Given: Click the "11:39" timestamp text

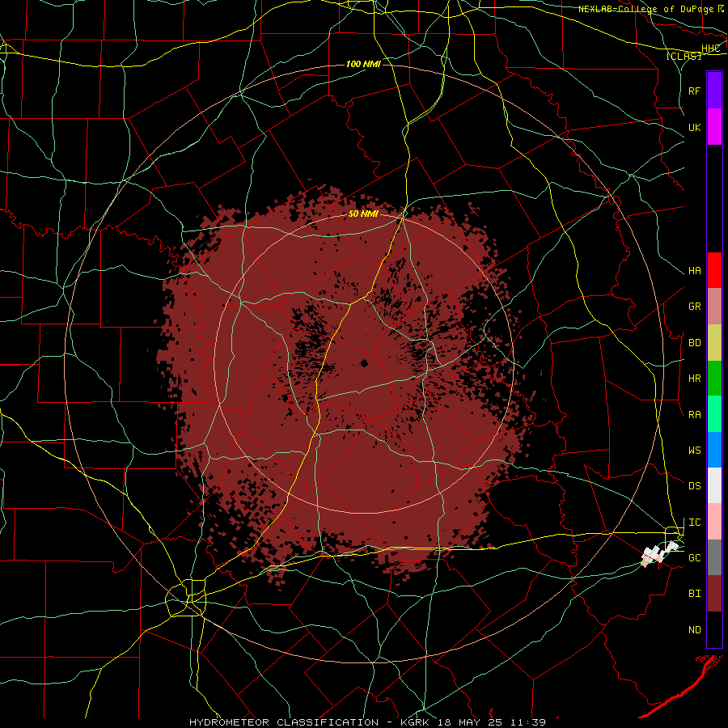Looking at the screenshot, I should 529,722.
